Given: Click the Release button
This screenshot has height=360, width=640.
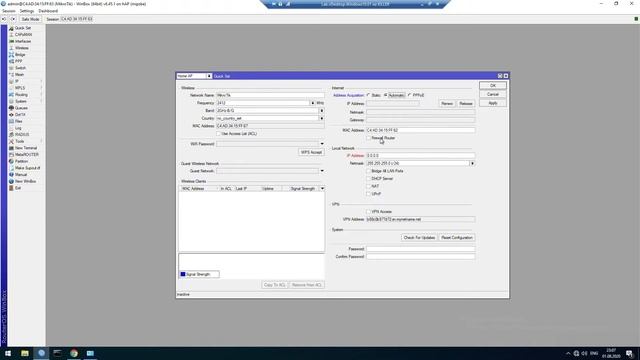Looking at the screenshot, I should [x=466, y=104].
